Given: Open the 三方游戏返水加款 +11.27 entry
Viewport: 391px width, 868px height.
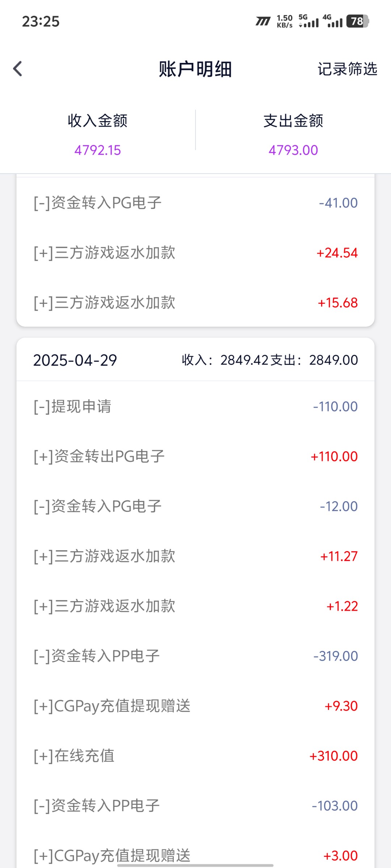Looking at the screenshot, I should tap(195, 556).
